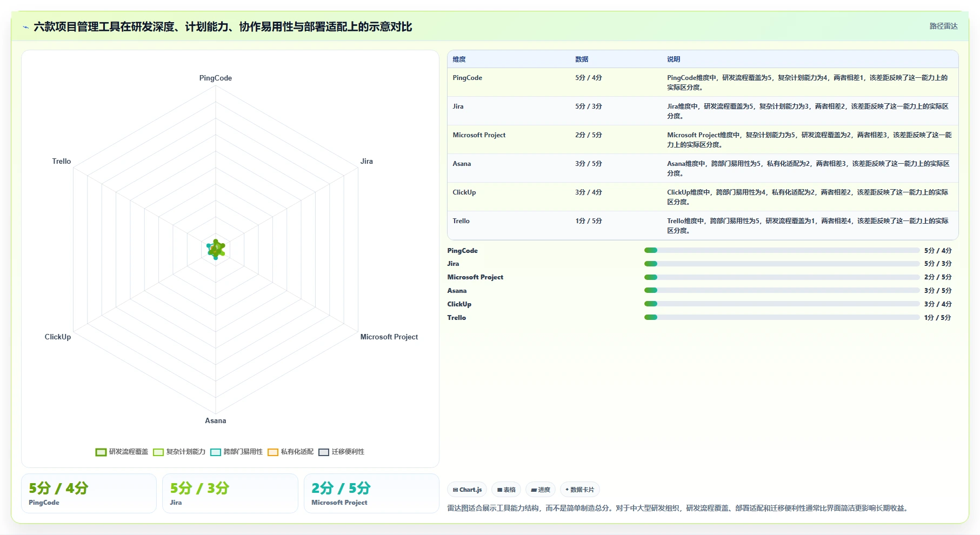Click the 路径雷达 tag in the header
This screenshot has width=980, height=535.
coord(943,26)
